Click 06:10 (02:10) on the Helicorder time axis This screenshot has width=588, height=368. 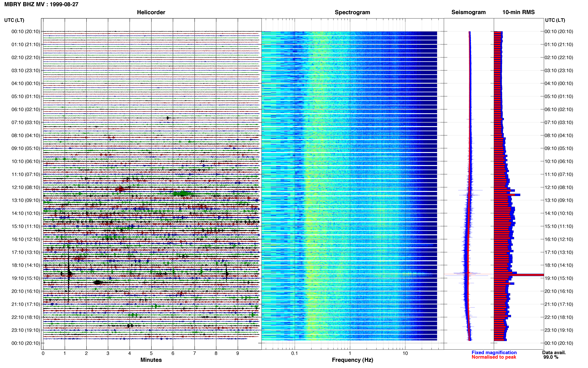click(26, 109)
